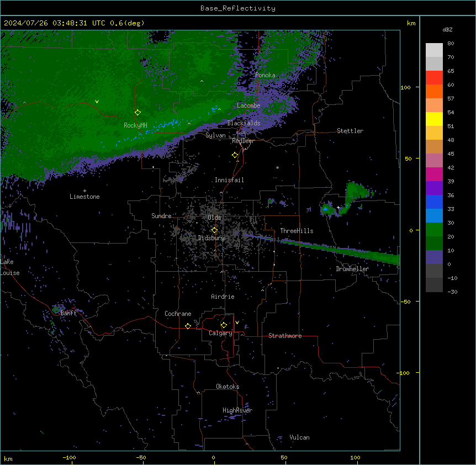Select the bright yellow 54 dBZ legend swatch
The width and height of the screenshot is (476, 465).
[434, 119]
